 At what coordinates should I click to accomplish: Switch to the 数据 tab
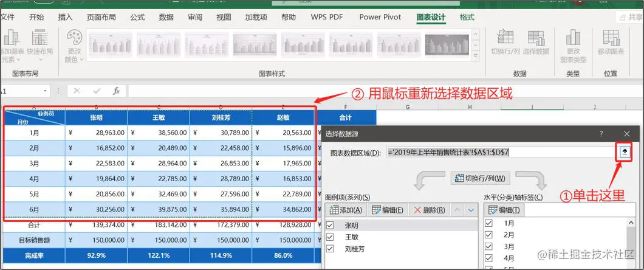pos(166,17)
